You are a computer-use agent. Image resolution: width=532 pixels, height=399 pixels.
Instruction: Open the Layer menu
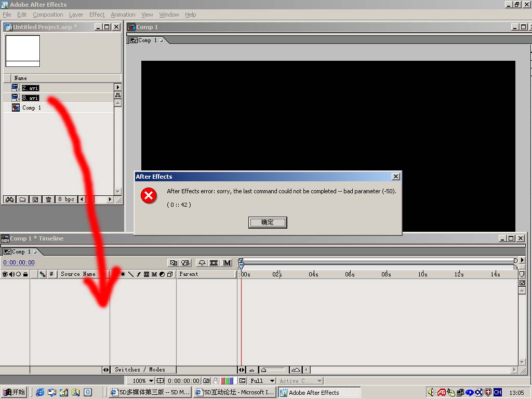[x=76, y=15]
